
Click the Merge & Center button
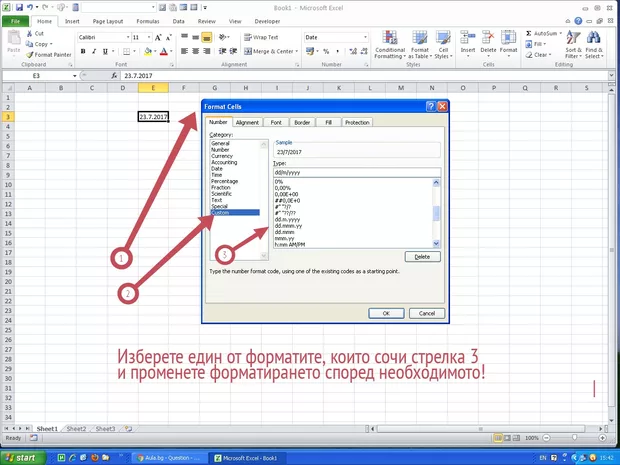tap(270, 51)
